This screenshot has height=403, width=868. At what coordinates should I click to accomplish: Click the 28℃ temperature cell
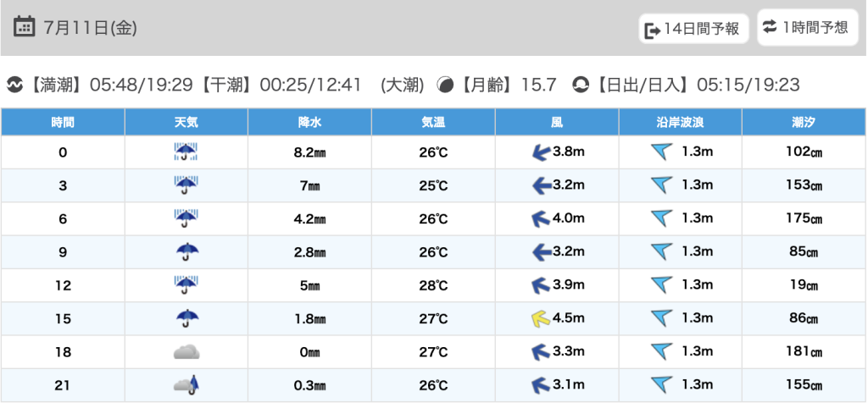[x=433, y=285]
